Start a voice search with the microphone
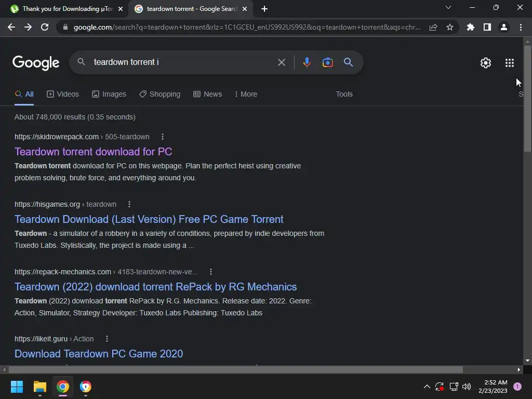Viewport: 532px width, 399px height. click(307, 62)
